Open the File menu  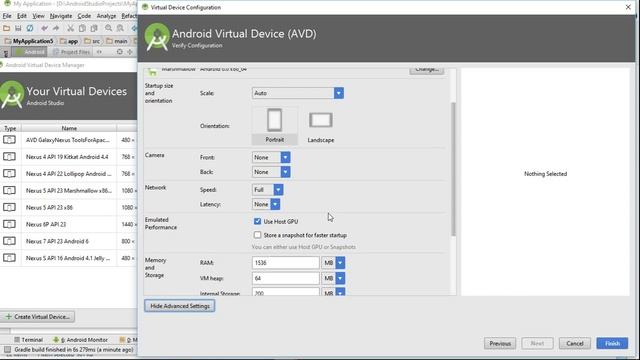pos(7,16)
